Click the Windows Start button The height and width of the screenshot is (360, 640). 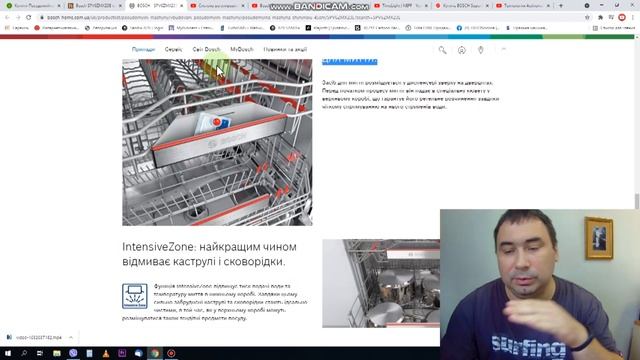pyautogui.click(x=7, y=353)
